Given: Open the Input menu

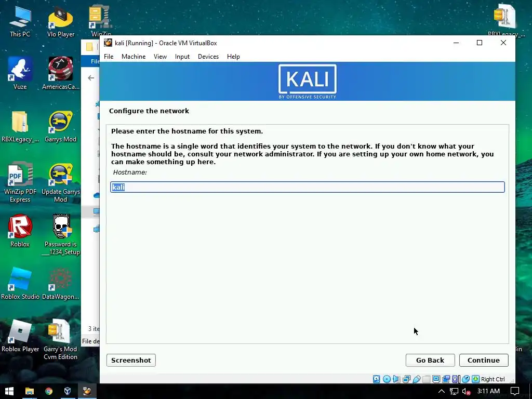Looking at the screenshot, I should pos(182,57).
